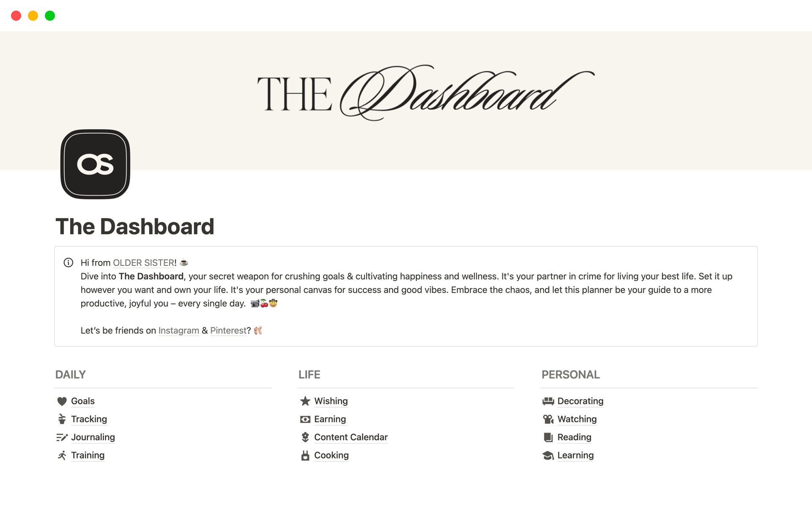Open the Watching section in PERSONAL
Screen dimensions: 812x508
pos(576,419)
